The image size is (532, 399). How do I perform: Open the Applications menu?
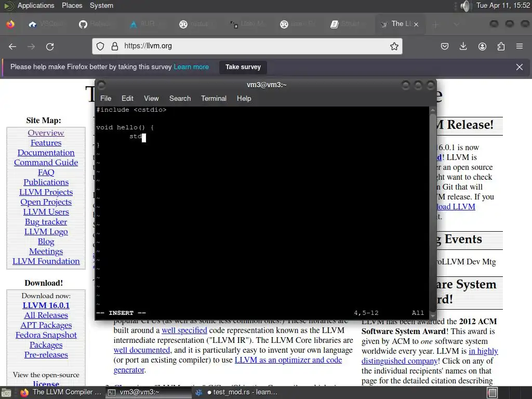click(36, 5)
